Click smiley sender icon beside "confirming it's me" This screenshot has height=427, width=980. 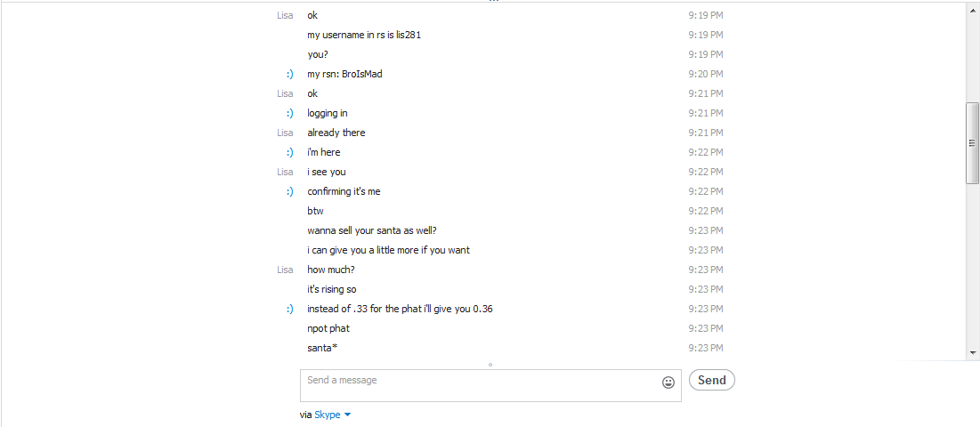pyautogui.click(x=289, y=191)
